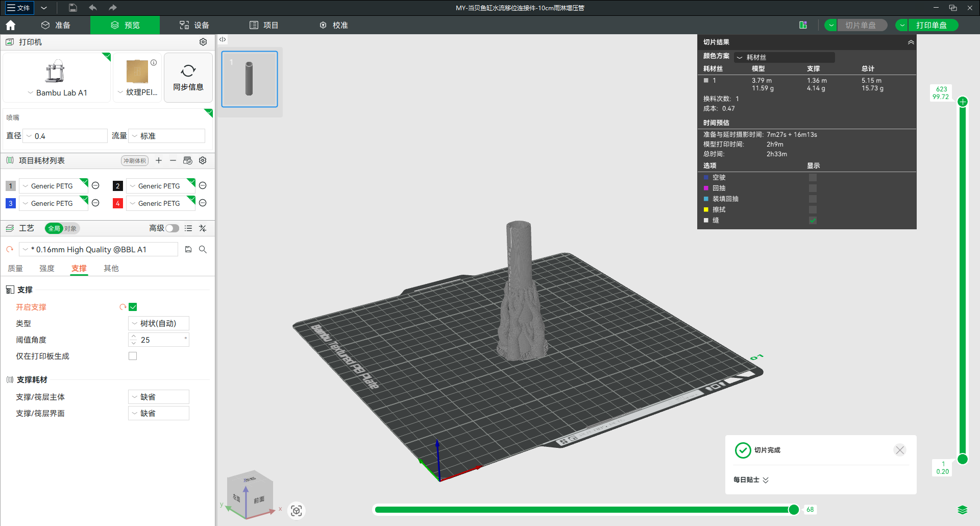Image resolution: width=980 pixels, height=526 pixels.
Task: Uncheck the enable support checkbox
Action: (x=133, y=307)
